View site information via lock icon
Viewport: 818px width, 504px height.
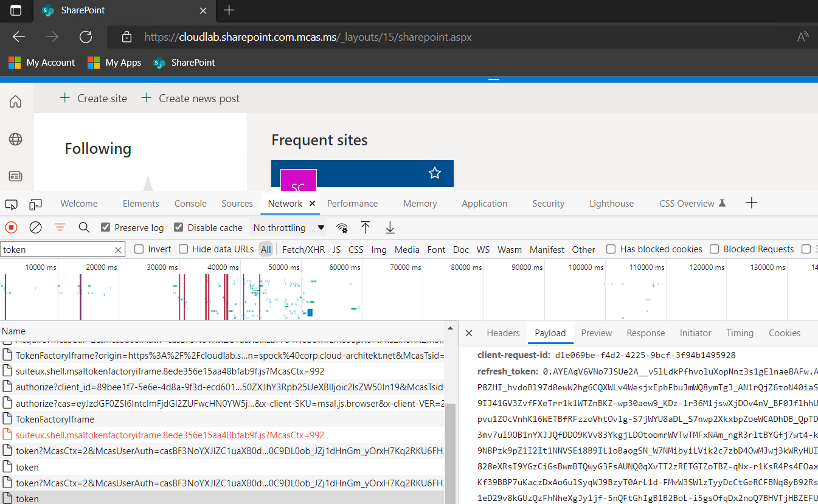[127, 37]
